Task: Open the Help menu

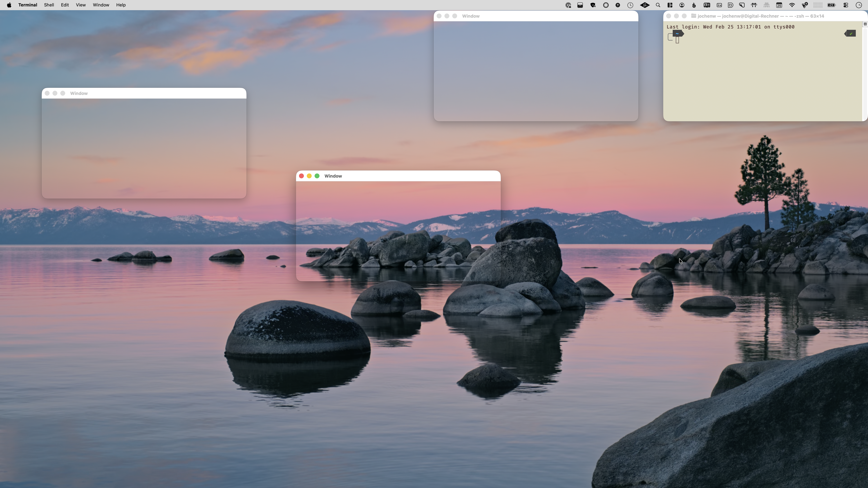Action: tap(121, 5)
